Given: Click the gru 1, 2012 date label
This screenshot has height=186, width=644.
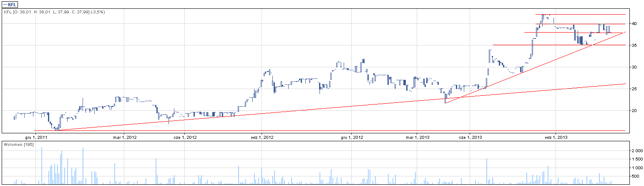Looking at the screenshot, I should pos(352,137).
